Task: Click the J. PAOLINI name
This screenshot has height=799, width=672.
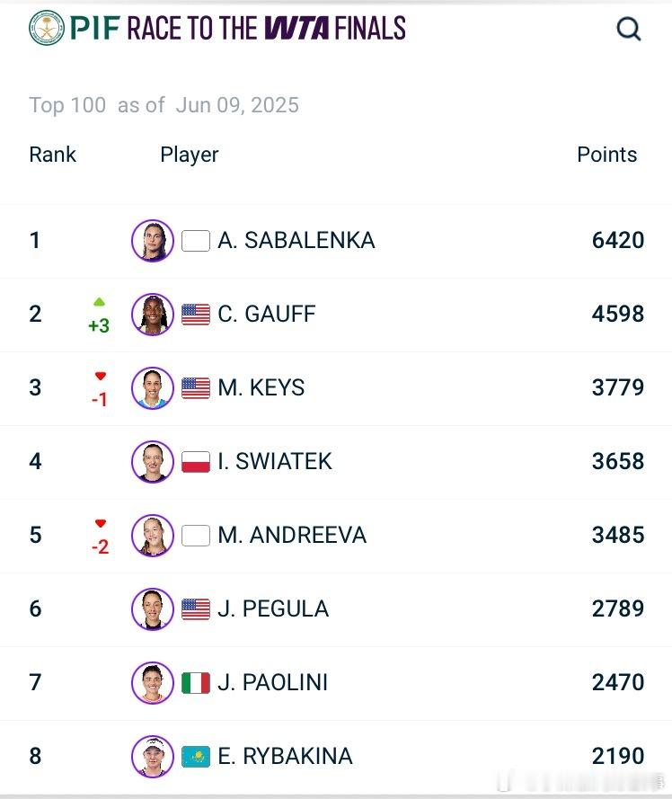Action: point(272,683)
